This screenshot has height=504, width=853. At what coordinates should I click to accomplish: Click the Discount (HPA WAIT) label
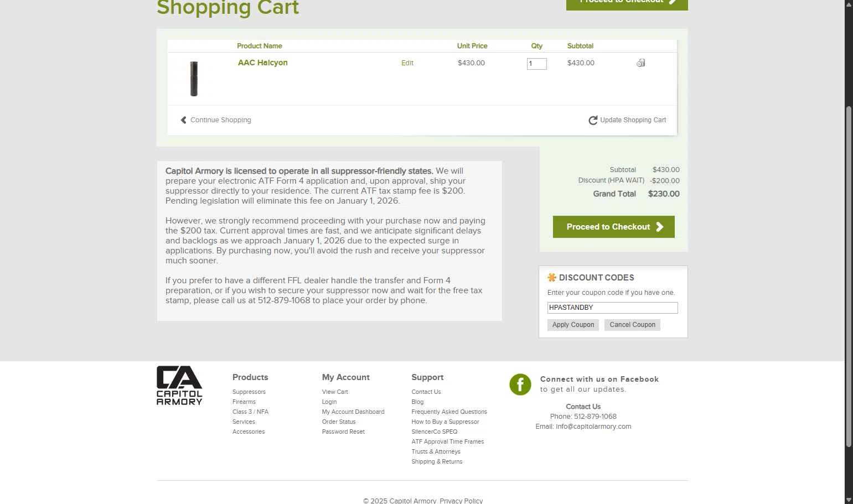tap(611, 180)
